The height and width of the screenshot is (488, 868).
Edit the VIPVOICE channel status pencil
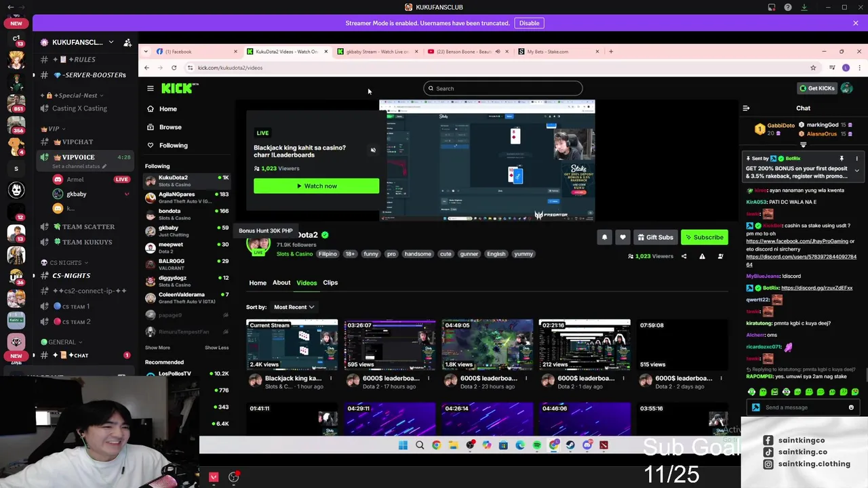coord(104,167)
